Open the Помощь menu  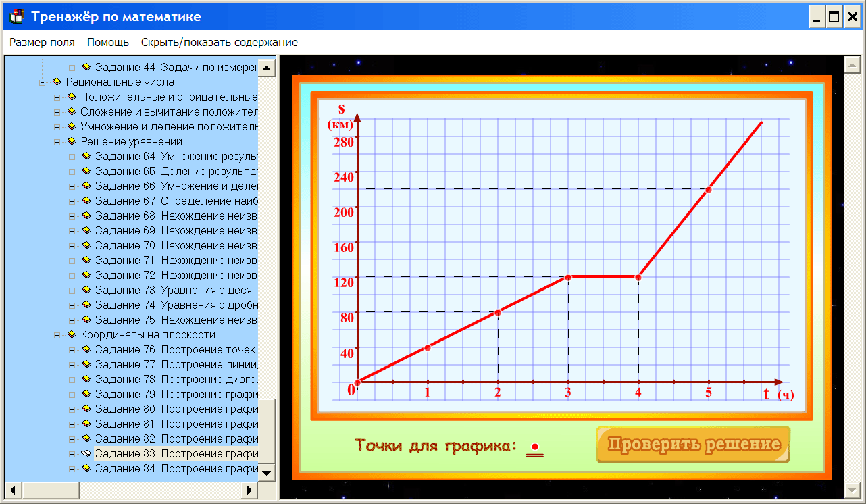point(108,42)
